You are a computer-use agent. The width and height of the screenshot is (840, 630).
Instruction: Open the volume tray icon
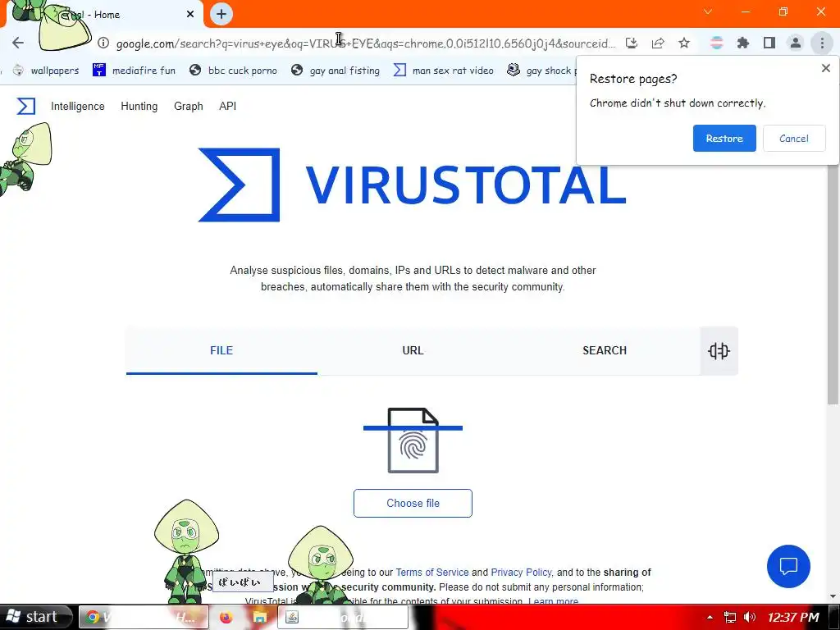[750, 617]
